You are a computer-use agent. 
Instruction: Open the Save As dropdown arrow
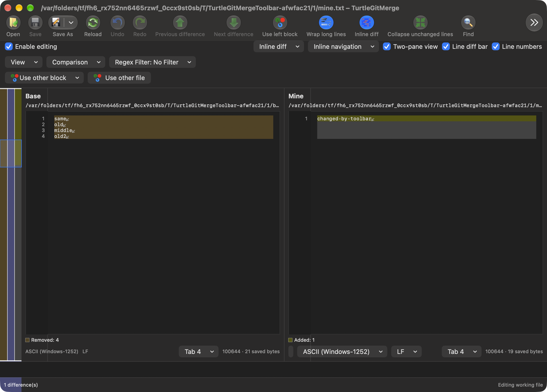tap(71, 22)
